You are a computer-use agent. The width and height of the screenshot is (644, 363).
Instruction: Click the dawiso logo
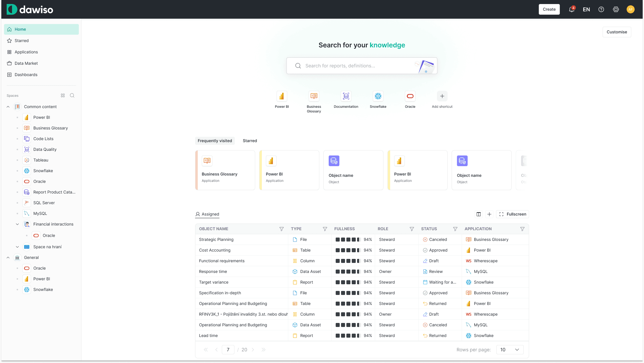[x=30, y=9]
